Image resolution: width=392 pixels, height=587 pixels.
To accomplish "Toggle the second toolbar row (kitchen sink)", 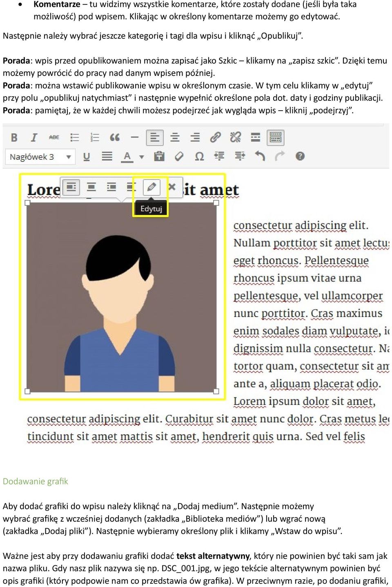I will 276,138.
